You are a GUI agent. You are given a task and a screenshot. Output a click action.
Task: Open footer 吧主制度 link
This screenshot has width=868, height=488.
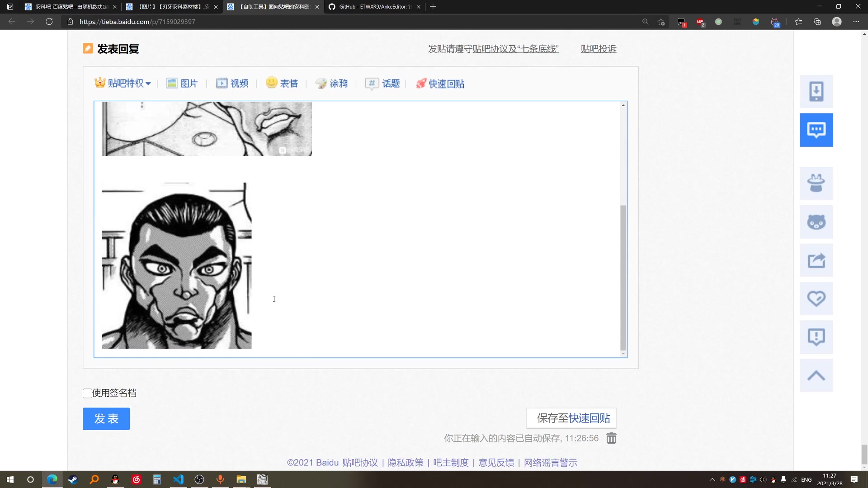tap(451, 463)
